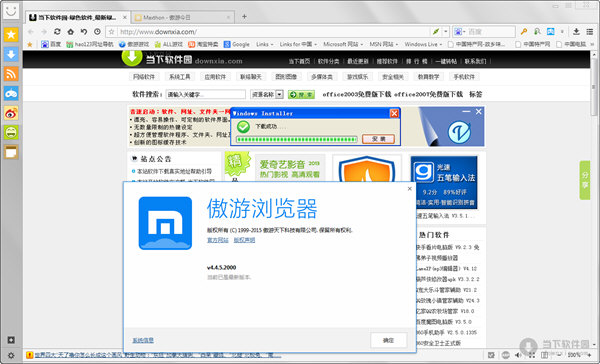Open the Weibo sidebar icon
This screenshot has height=364, width=600.
(11, 113)
